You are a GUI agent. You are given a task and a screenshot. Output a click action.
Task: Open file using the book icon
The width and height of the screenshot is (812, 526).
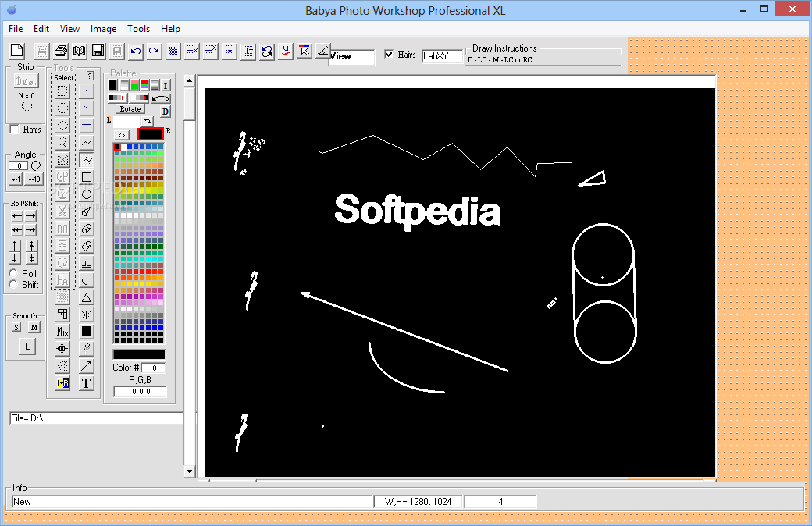tap(79, 51)
